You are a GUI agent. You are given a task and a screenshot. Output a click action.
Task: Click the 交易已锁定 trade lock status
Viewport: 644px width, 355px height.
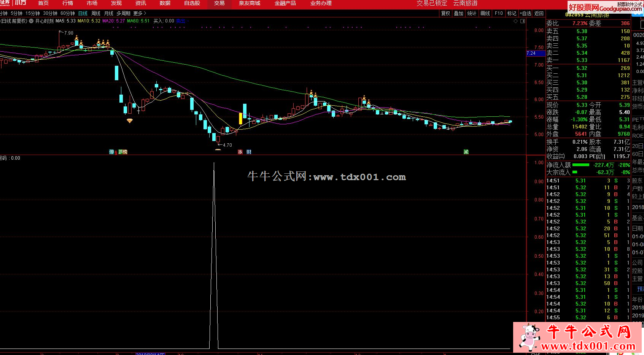432,3
